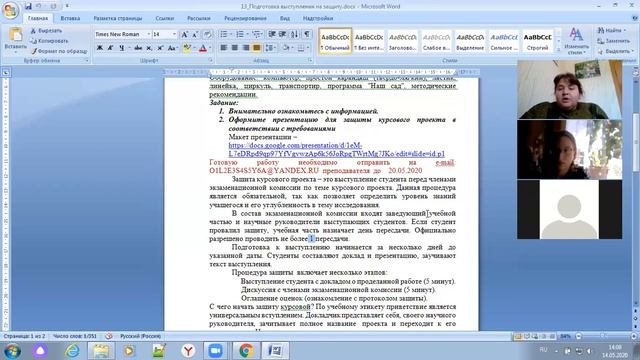Switch to Google Chrome in the taskbar
The width and height of the screenshot is (640, 360).
246,351
